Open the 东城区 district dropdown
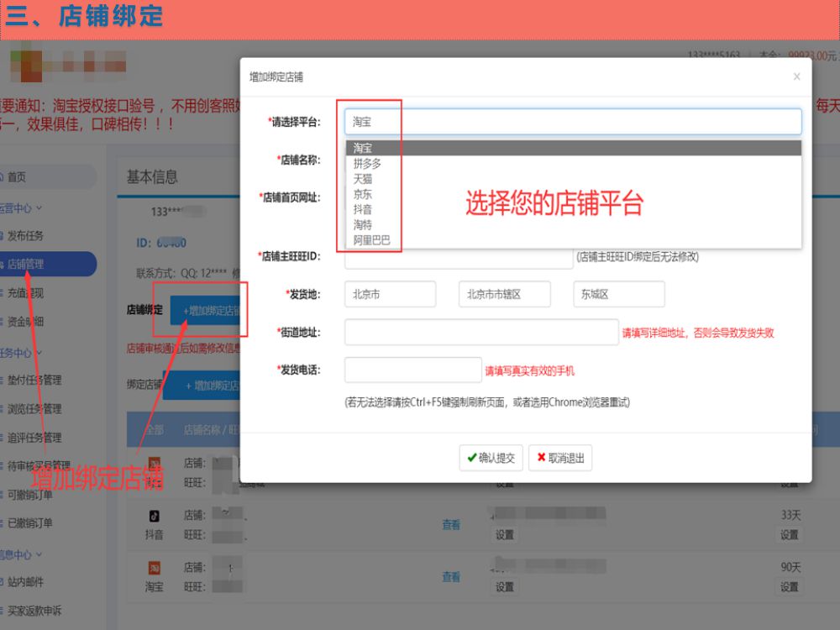The image size is (840, 630). pyautogui.click(x=619, y=294)
